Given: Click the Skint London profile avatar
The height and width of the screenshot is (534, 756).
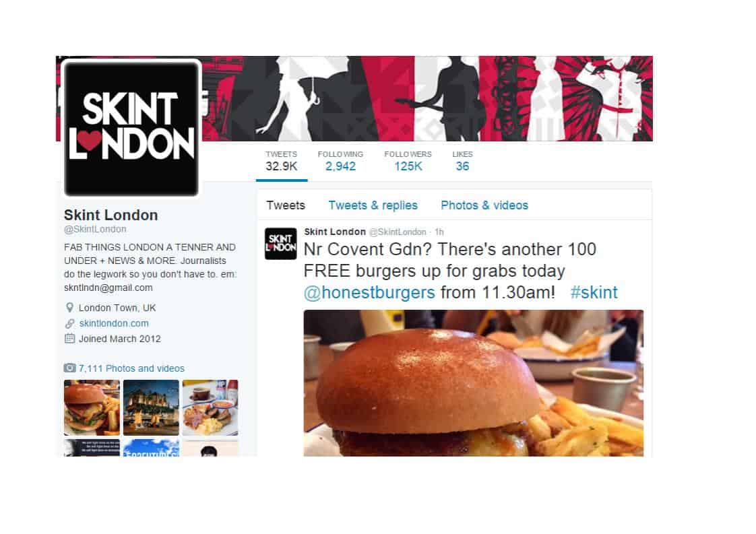Looking at the screenshot, I should pyautogui.click(x=131, y=128).
